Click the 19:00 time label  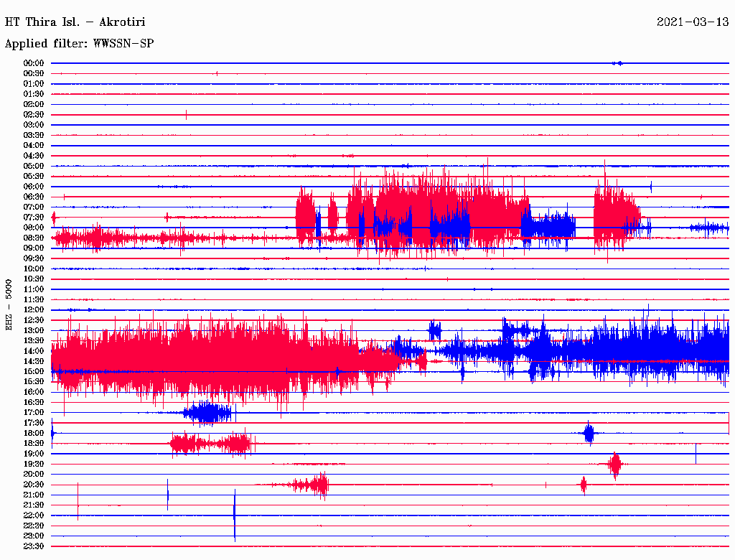pos(34,454)
